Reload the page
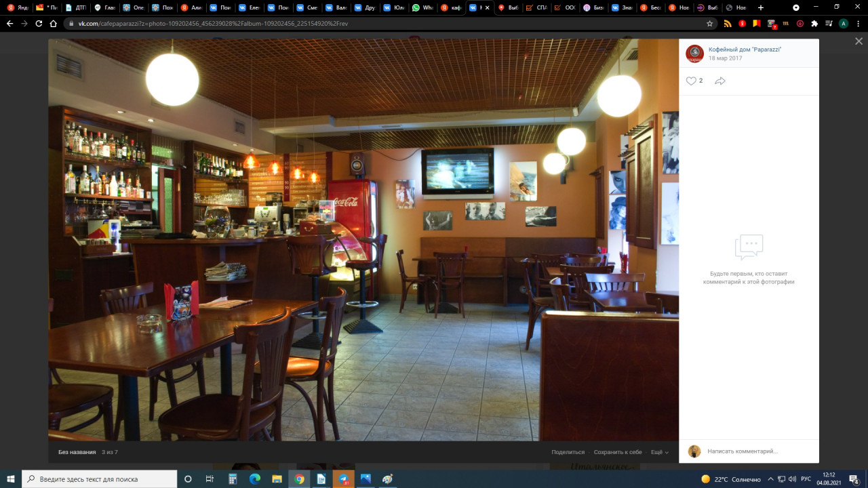This screenshot has height=488, width=868. [39, 23]
